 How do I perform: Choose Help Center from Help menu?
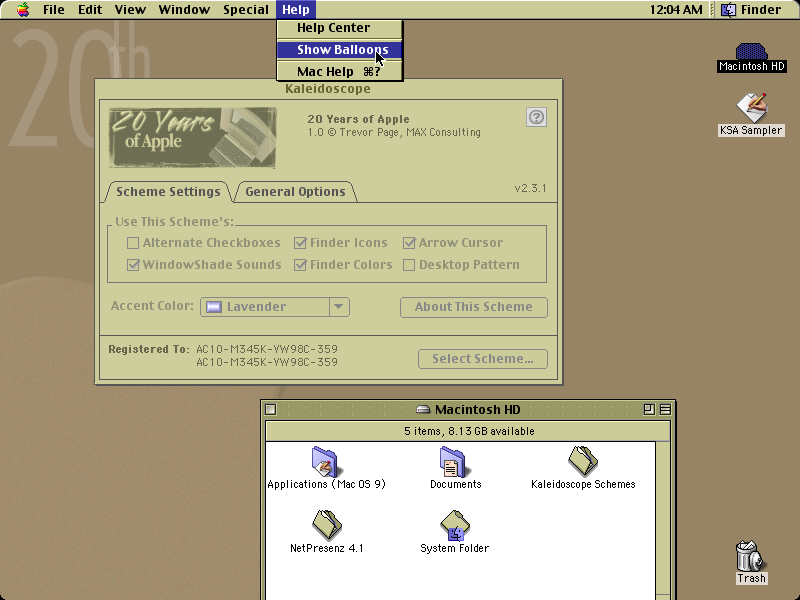340,28
